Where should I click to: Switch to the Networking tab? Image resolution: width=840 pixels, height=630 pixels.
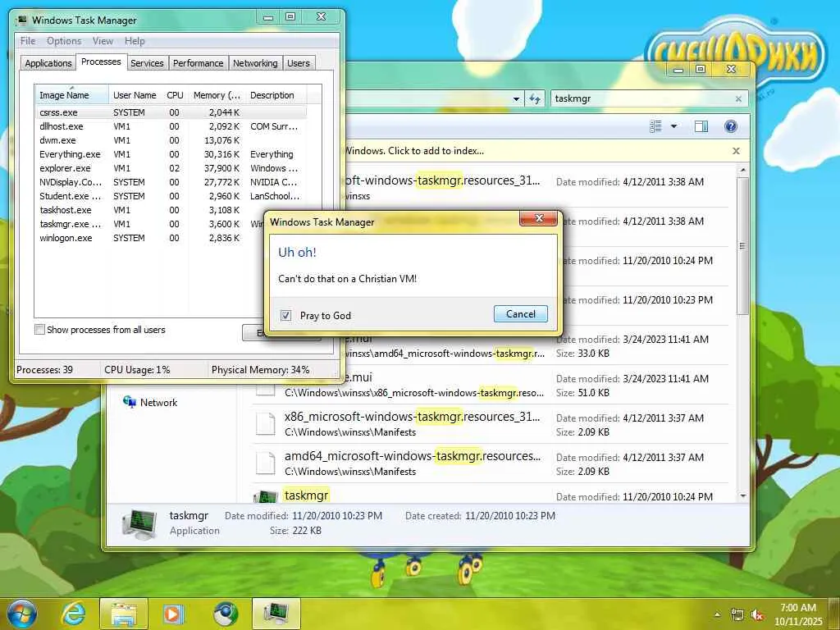255,63
